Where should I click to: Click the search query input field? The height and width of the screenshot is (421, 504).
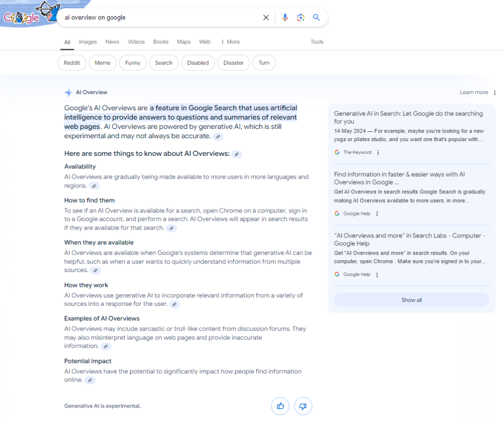161,18
